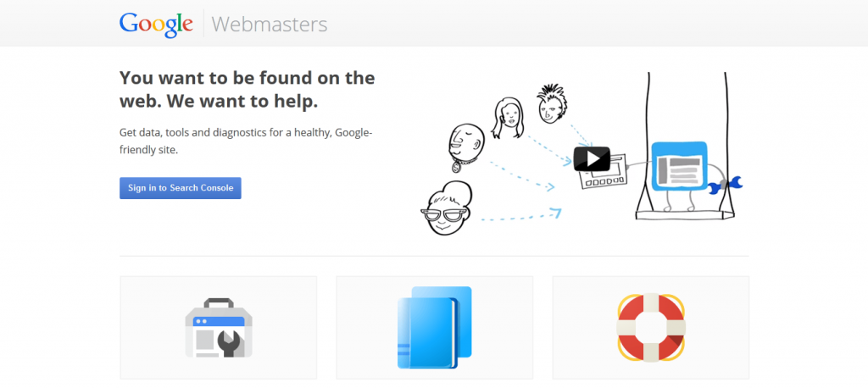Viewport: 868px width, 388px height.
Task: Click the long-haired woman's face sketch
Action: 507,119
